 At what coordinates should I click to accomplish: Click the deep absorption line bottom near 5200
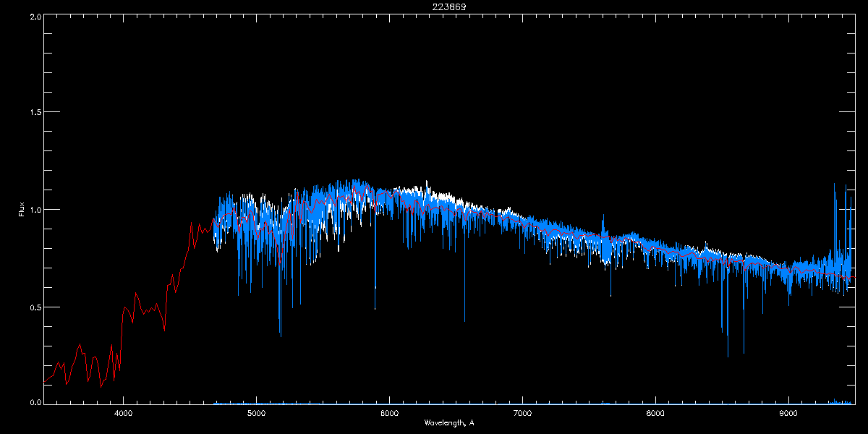pyautogui.click(x=281, y=336)
